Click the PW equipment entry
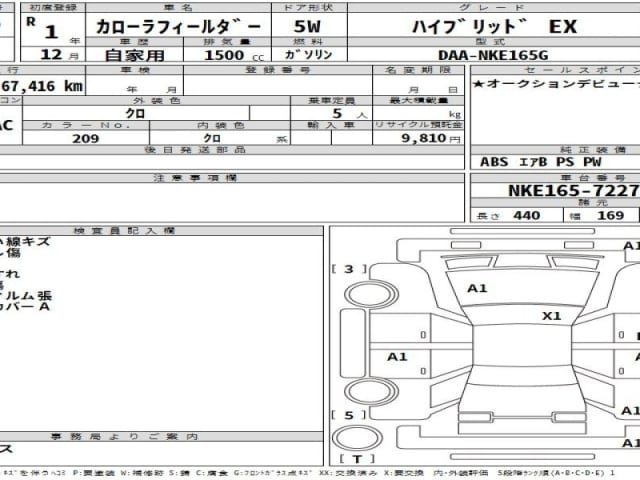This screenshot has width=640, height=480. tap(592, 162)
